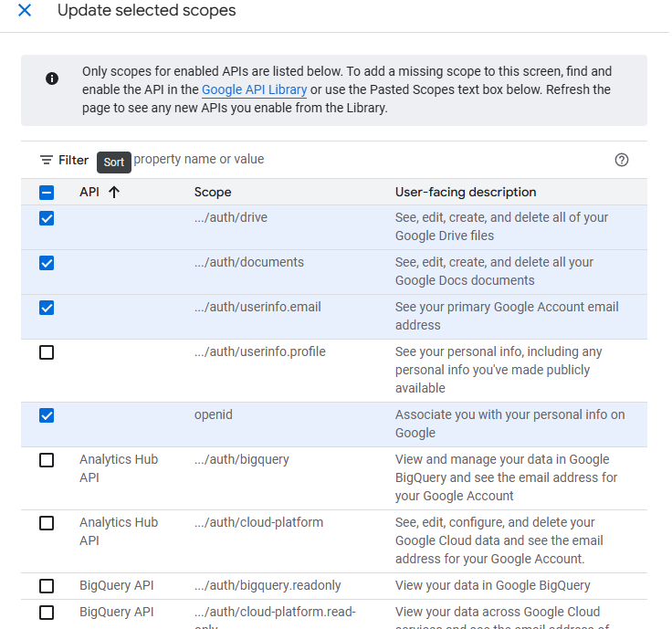Click the User-facing description column header

click(465, 192)
